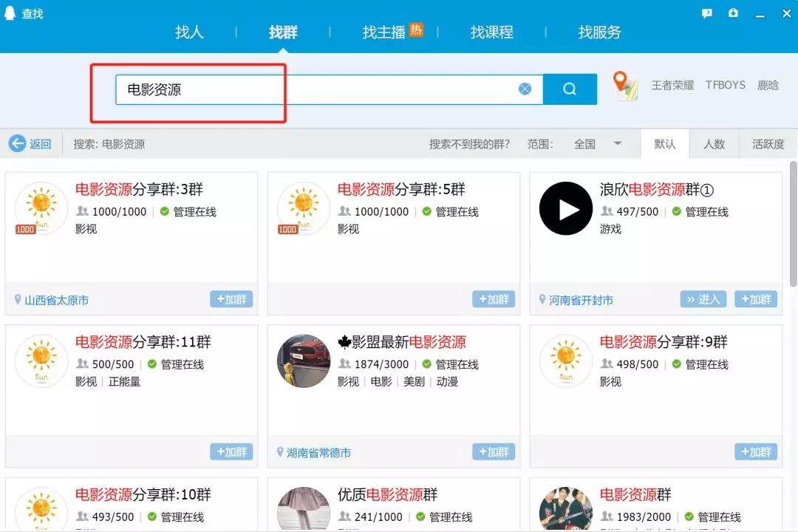Join 电影资源分享群:3群 via +加群
This screenshot has height=532, width=798.
(x=231, y=299)
